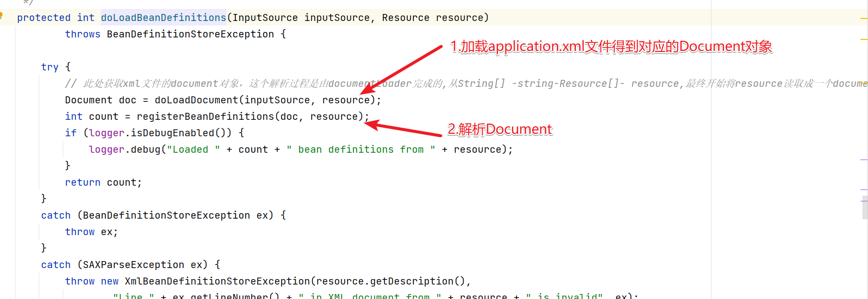868x299 pixels.
Task: Select count in the "int count" declaration
Action: [104, 116]
